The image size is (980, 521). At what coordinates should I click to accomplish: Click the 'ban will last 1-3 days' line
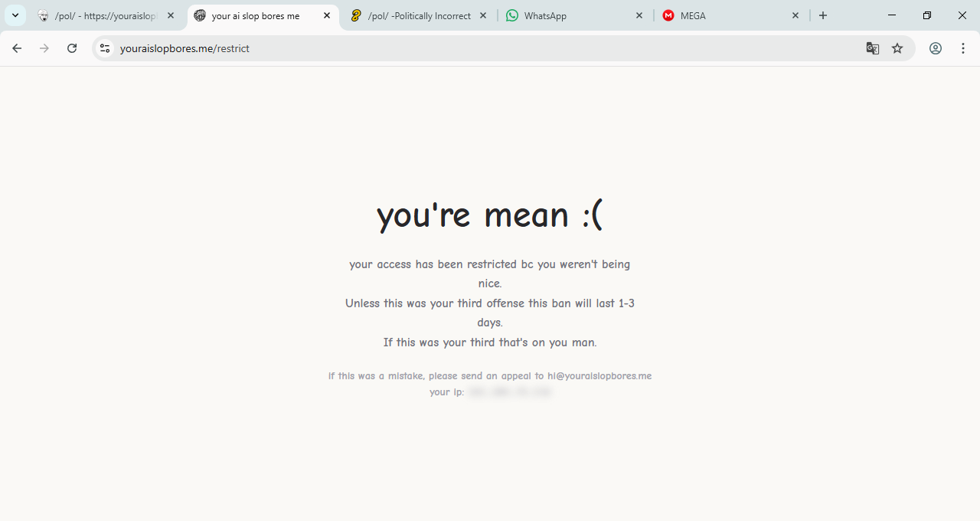[490, 313]
